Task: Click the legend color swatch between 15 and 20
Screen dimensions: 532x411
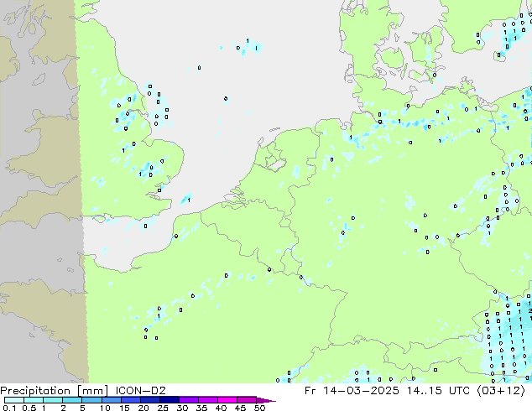Action: [130, 400]
